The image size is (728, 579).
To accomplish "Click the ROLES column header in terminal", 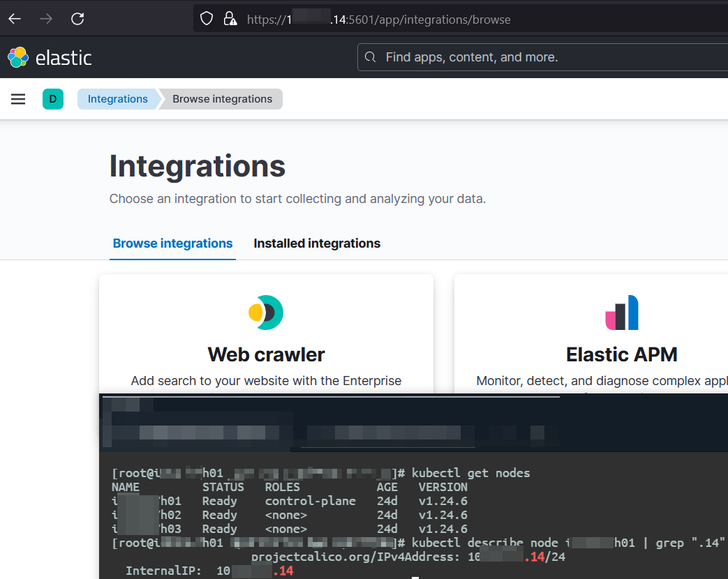I will pyautogui.click(x=282, y=487).
